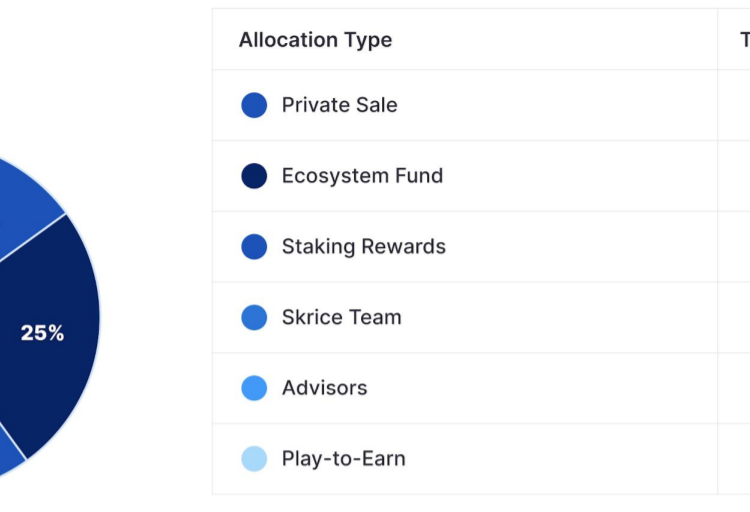Click the empty cell right of Play-to-Earn
The height and width of the screenshot is (512, 750).
[734, 459]
